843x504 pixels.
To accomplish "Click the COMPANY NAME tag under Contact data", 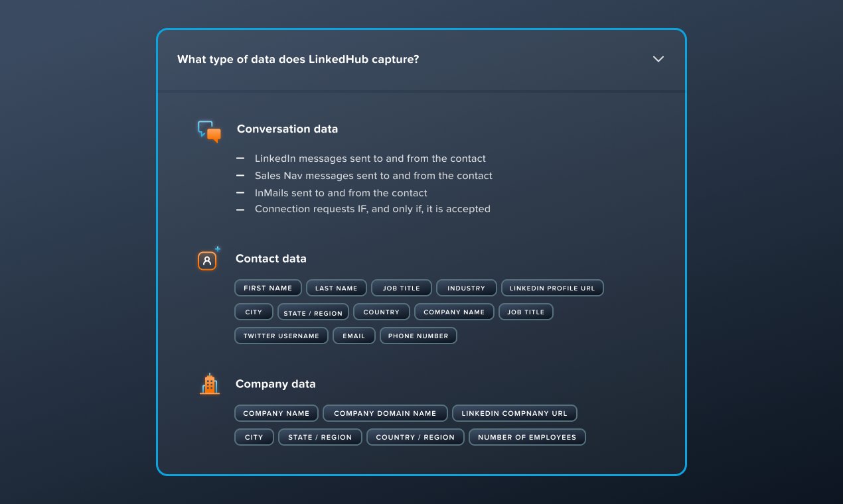I will click(455, 312).
